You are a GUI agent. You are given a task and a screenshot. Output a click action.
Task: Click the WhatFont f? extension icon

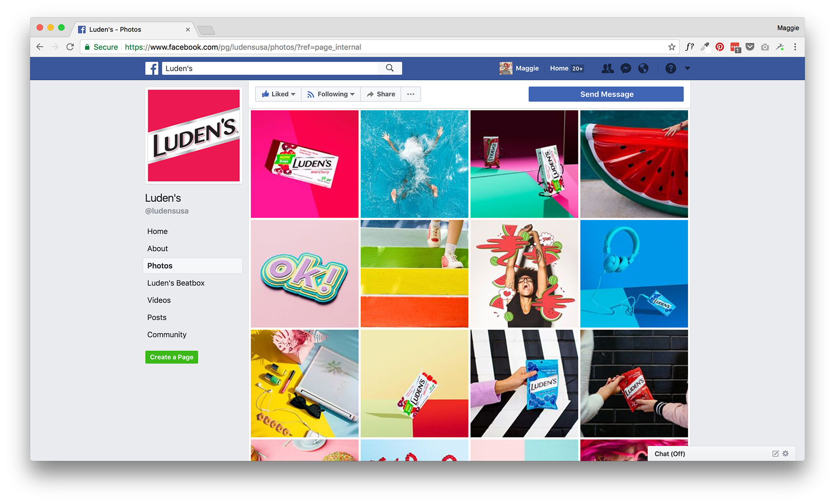point(690,47)
